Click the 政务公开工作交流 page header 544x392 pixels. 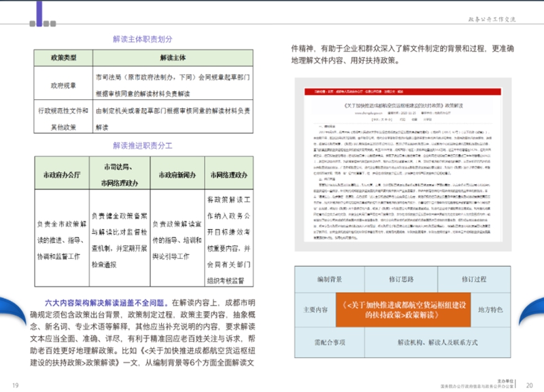[492, 20]
